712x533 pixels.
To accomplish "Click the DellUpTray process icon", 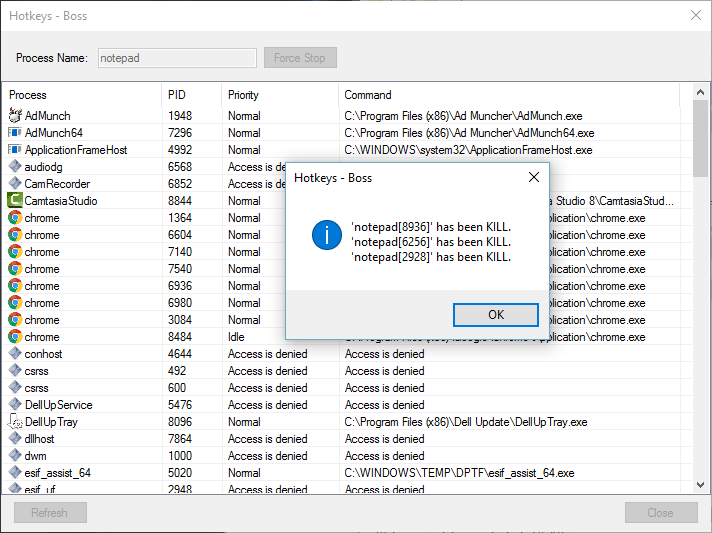I will click(x=15, y=422).
